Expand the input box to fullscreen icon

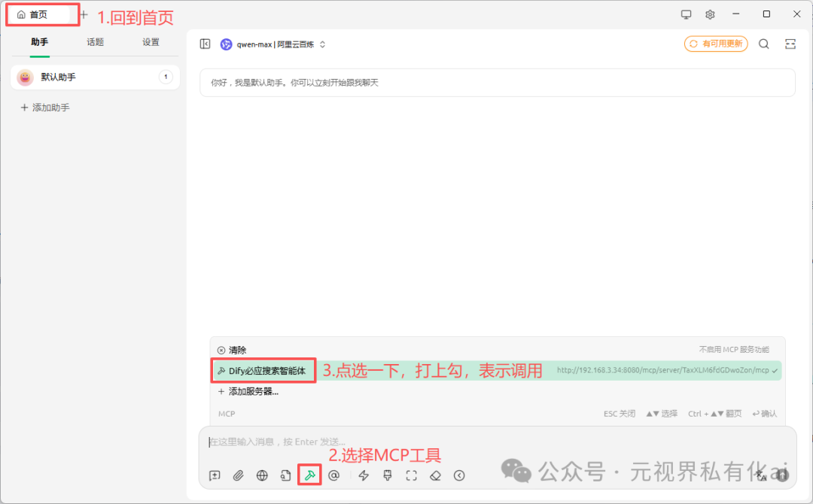click(x=410, y=475)
